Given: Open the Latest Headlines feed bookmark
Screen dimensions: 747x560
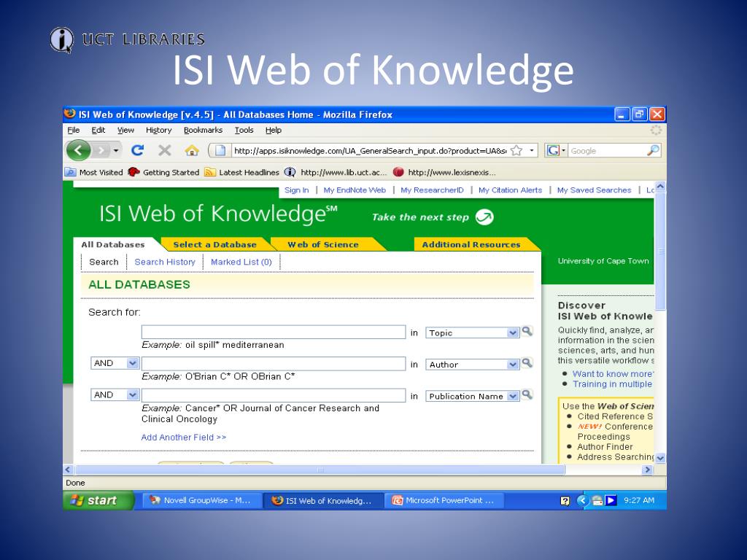Looking at the screenshot, I should [242, 172].
